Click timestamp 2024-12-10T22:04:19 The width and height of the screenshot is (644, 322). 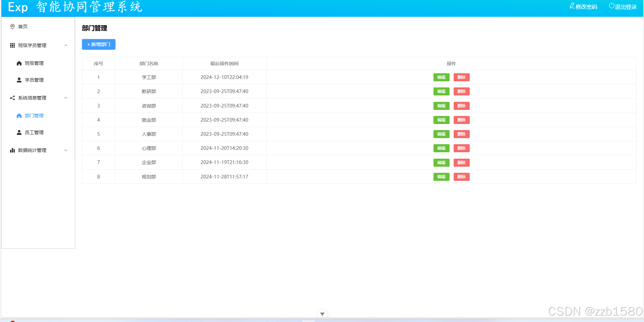(224, 77)
